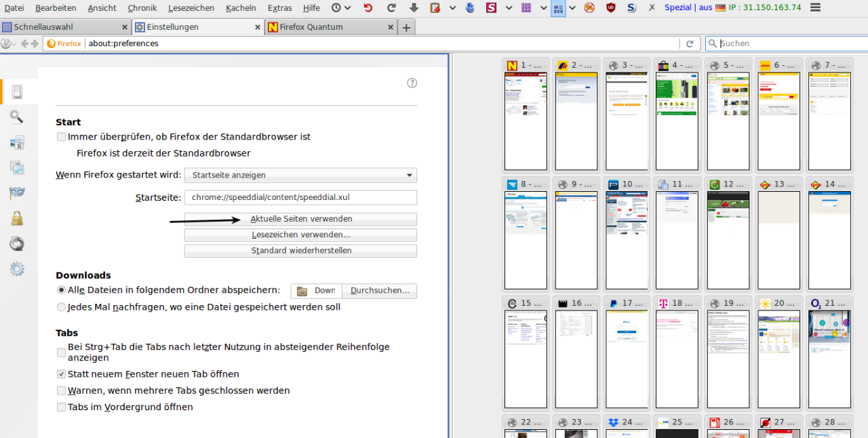
Task: Open the Advanced gear preferences icon
Action: [x=17, y=269]
